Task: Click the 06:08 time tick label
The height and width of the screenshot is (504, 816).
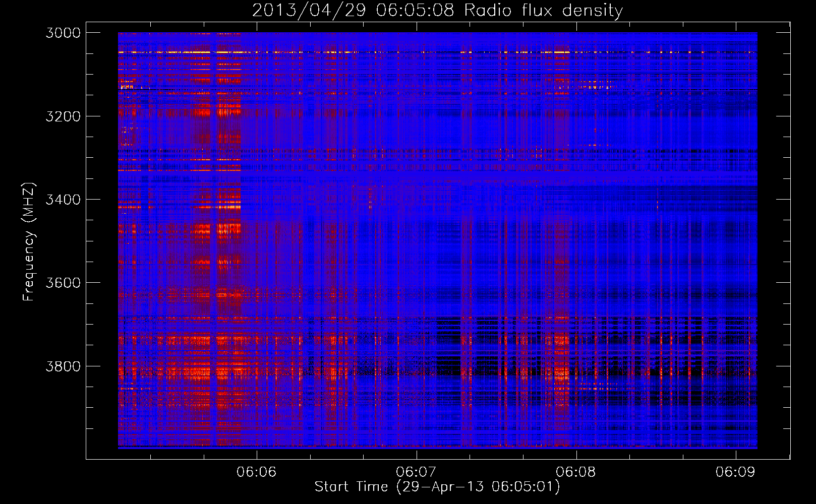Action: coord(576,472)
